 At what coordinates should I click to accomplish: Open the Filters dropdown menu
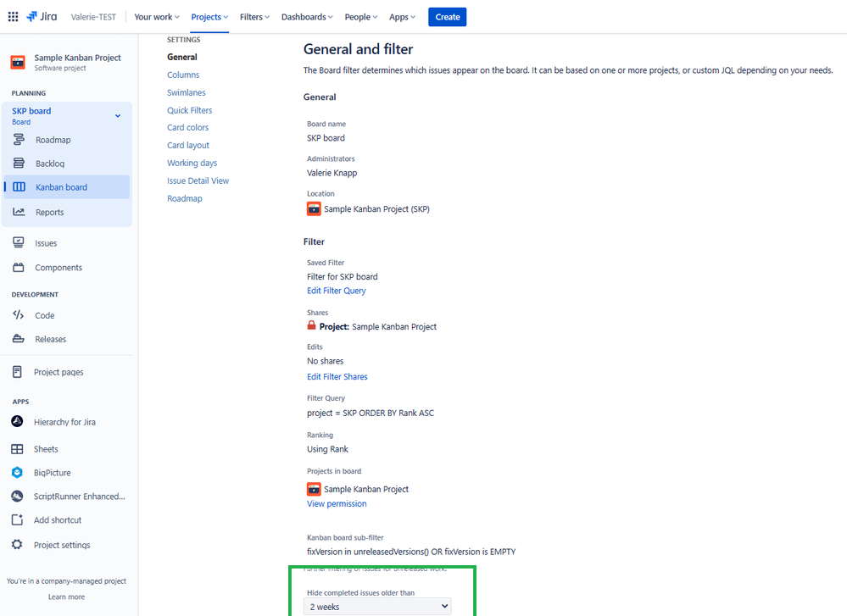pyautogui.click(x=254, y=17)
